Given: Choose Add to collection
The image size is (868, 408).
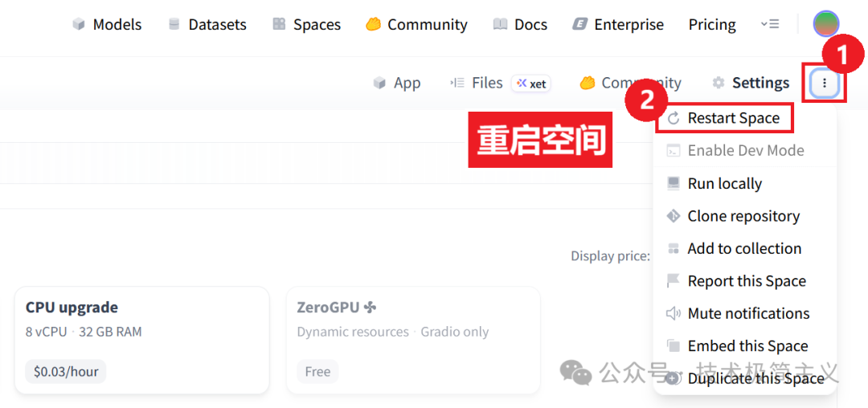Looking at the screenshot, I should click(x=744, y=249).
